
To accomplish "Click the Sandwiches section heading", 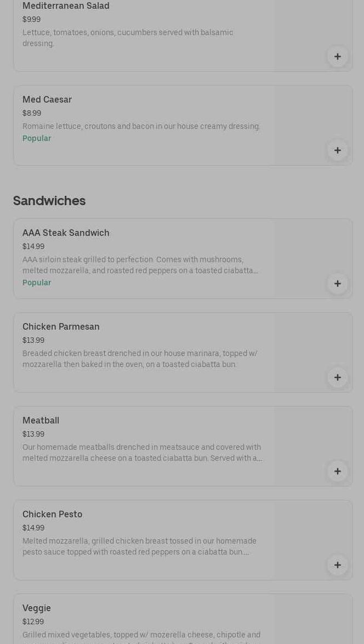I will (49, 201).
